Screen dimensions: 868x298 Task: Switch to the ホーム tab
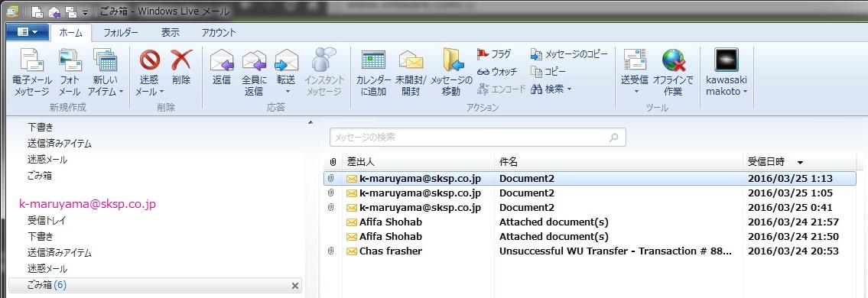(70, 33)
